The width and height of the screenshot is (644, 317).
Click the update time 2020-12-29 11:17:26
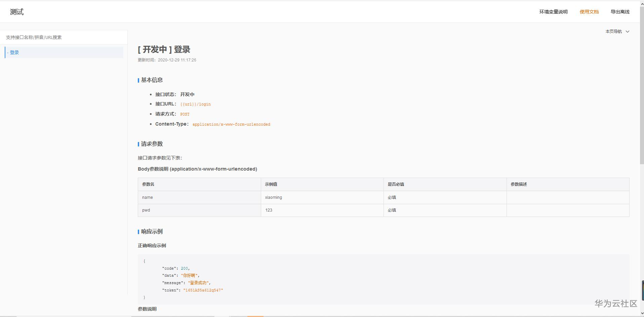pyautogui.click(x=177, y=60)
